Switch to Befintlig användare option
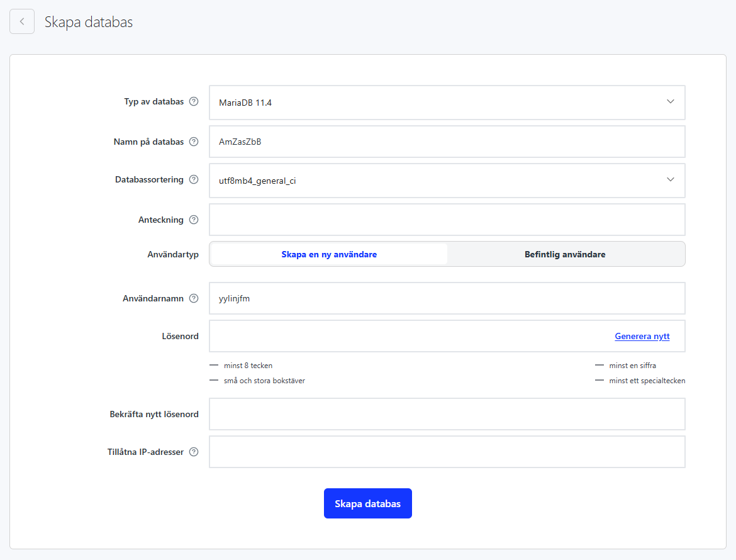Image resolution: width=736 pixels, height=560 pixels. pos(565,255)
